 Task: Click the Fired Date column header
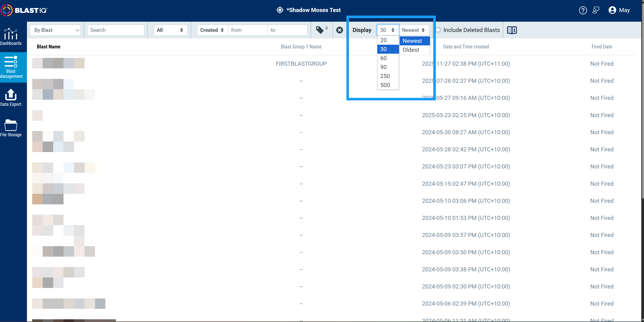coord(601,47)
